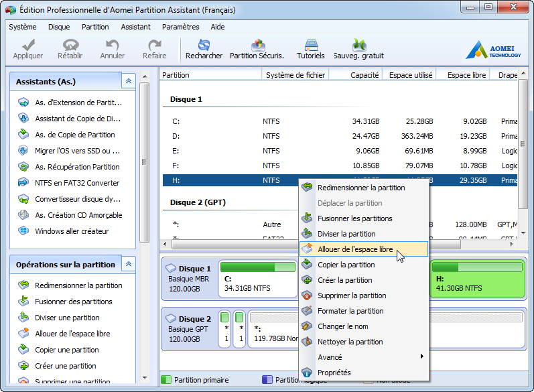Collapse the Assistants (As.) panel
Image resolution: width=534 pixels, height=392 pixels.
129,81
